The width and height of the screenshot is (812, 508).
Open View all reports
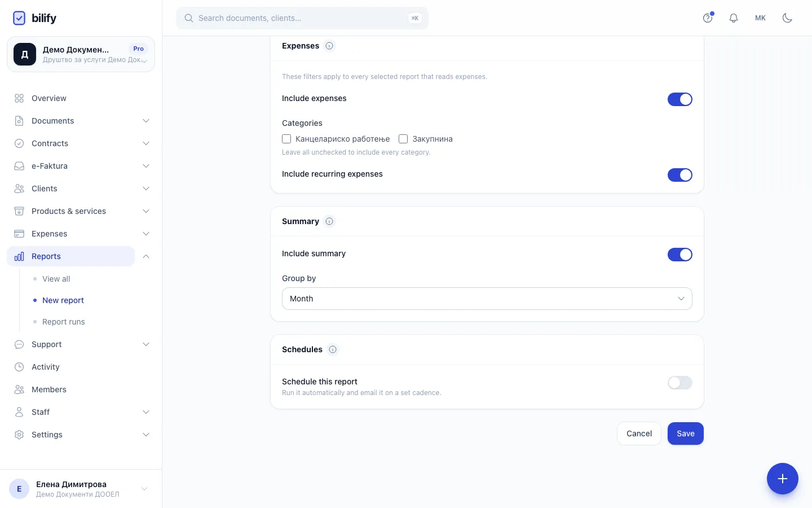pos(56,279)
